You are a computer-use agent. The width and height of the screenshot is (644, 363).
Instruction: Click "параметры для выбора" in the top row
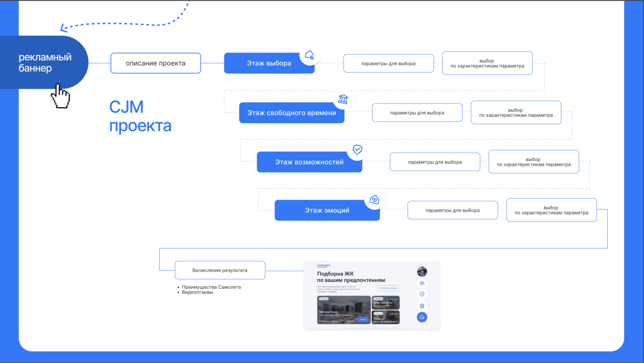click(x=388, y=63)
